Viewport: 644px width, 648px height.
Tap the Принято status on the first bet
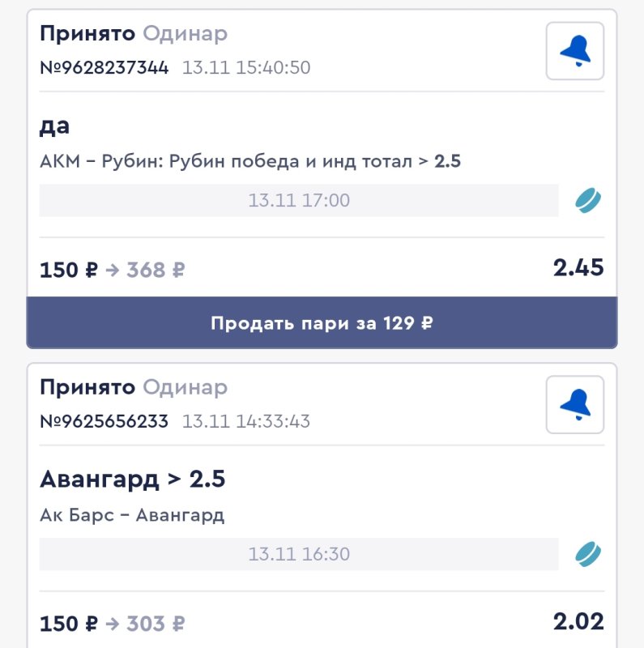pyautogui.click(x=87, y=33)
